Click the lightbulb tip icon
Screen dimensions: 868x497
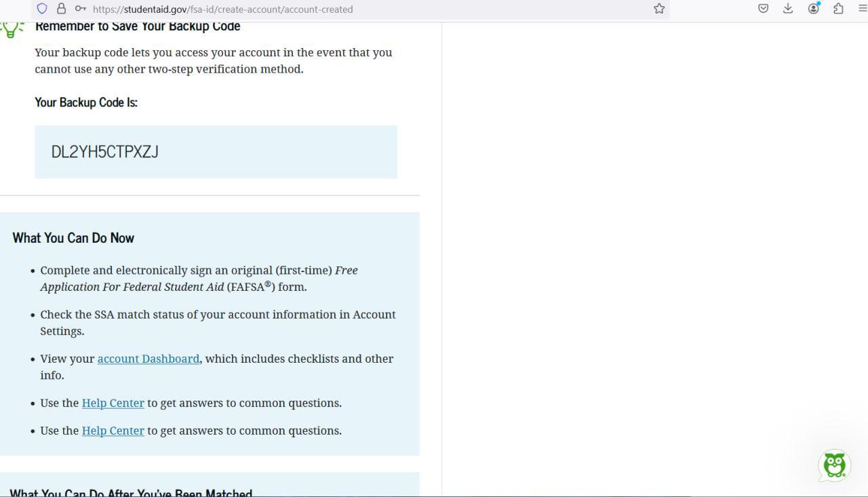point(11,29)
